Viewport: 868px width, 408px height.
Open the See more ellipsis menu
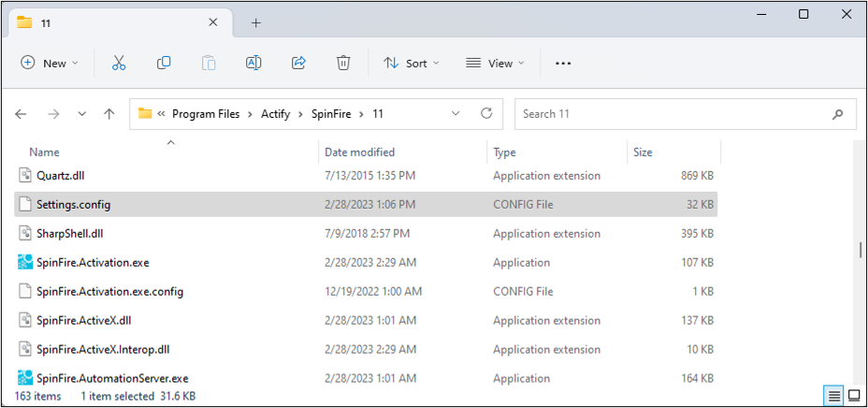click(x=563, y=63)
